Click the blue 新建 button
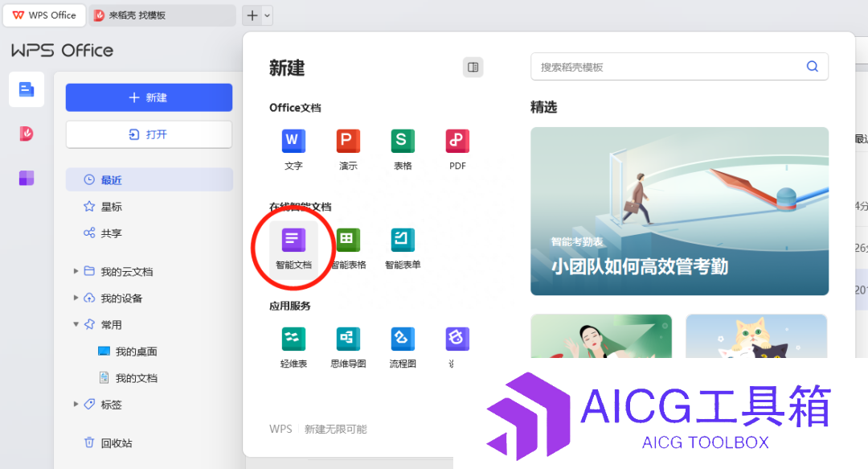The width and height of the screenshot is (868, 469). 149,97
